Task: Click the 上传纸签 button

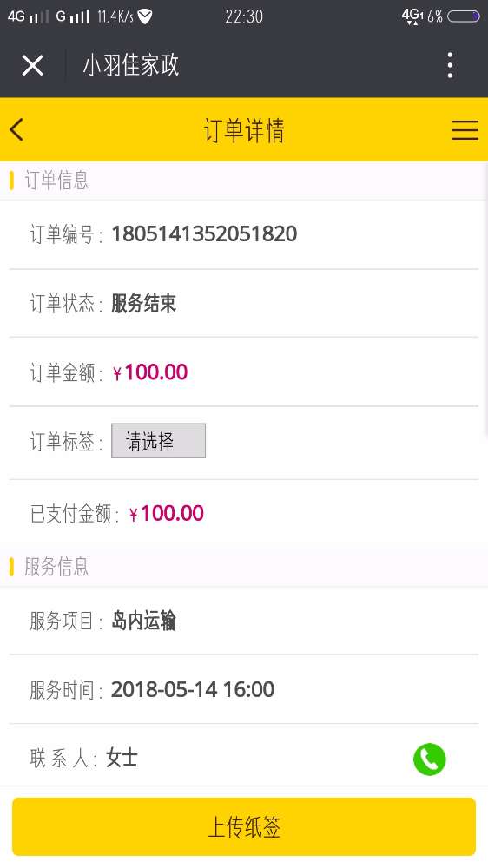Action: click(x=244, y=827)
